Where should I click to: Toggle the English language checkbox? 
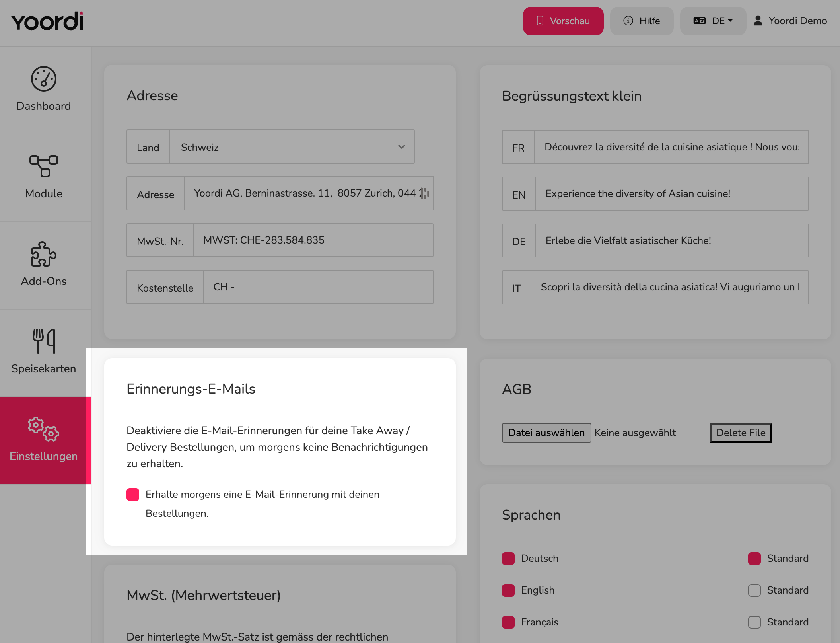point(508,590)
